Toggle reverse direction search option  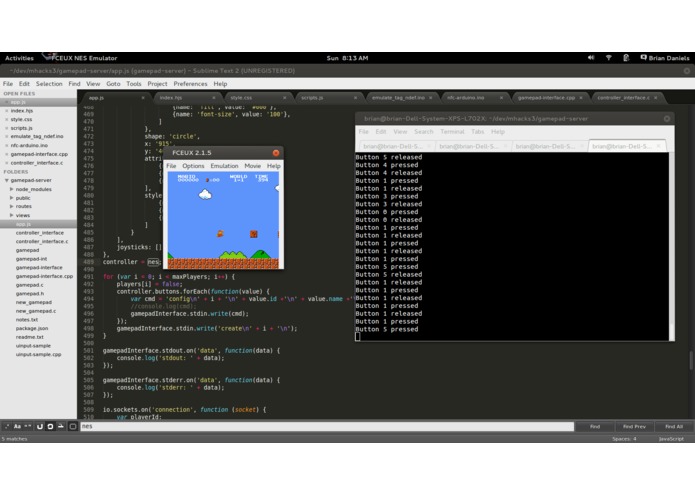39,426
